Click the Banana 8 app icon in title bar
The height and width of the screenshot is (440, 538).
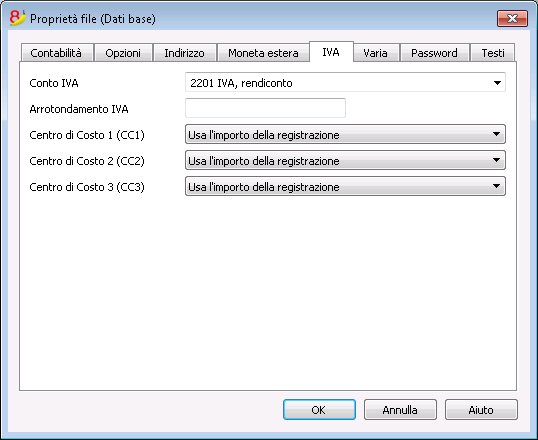[17, 18]
